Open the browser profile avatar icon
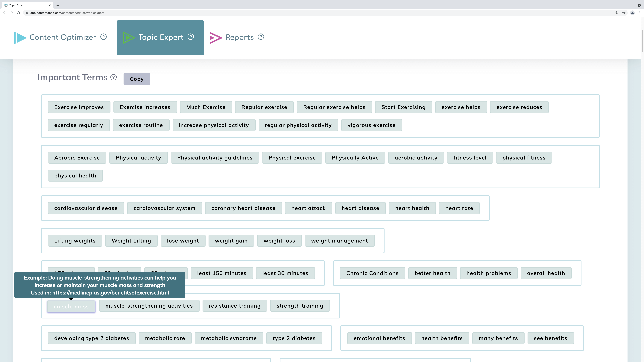644x362 pixels. click(633, 13)
